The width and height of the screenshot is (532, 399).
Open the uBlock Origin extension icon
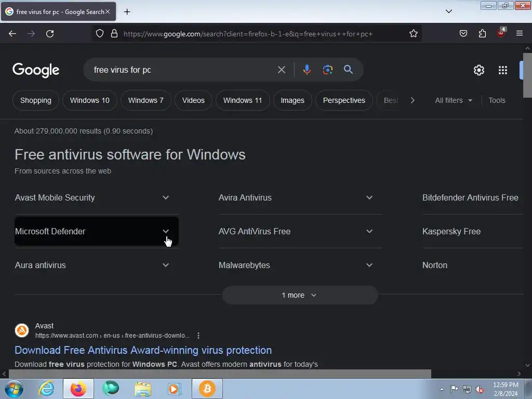[501, 33]
